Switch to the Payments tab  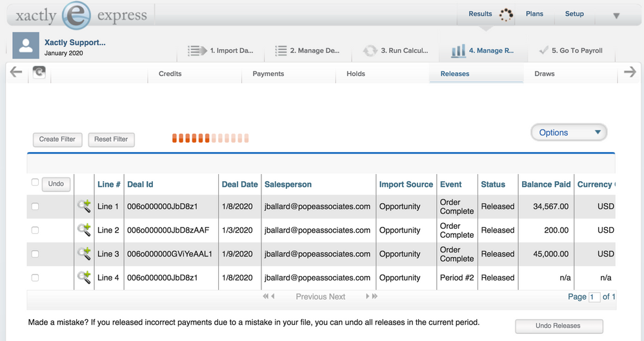tap(268, 73)
